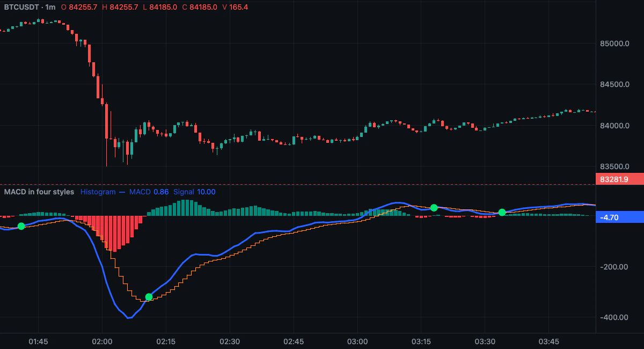
Task: Click the MACD 0.86 legend value
Action: click(x=149, y=192)
